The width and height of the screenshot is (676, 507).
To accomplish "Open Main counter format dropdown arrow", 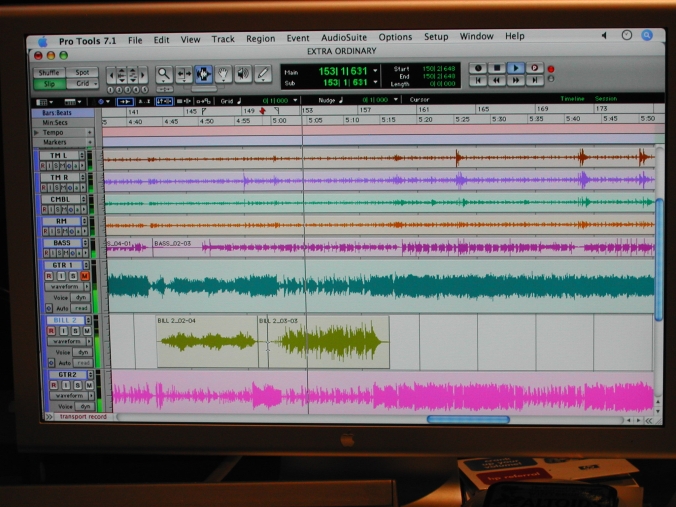I will tap(375, 70).
